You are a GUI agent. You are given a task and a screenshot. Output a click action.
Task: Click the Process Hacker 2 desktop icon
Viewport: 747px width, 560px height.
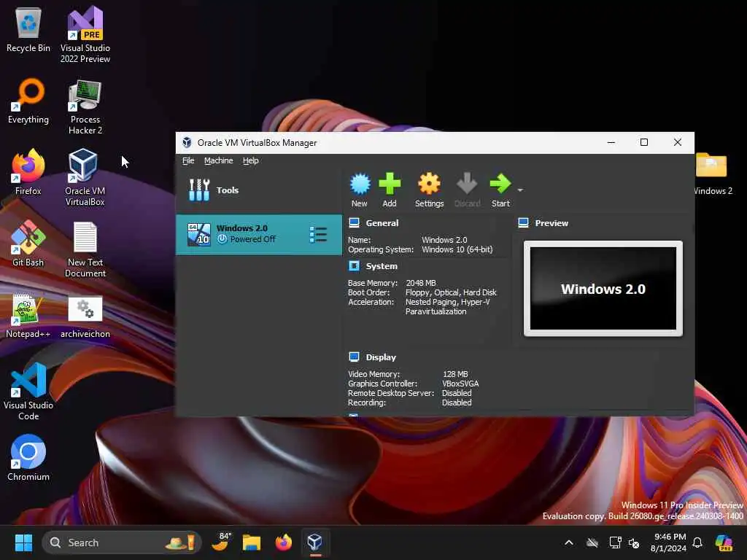pos(85,106)
